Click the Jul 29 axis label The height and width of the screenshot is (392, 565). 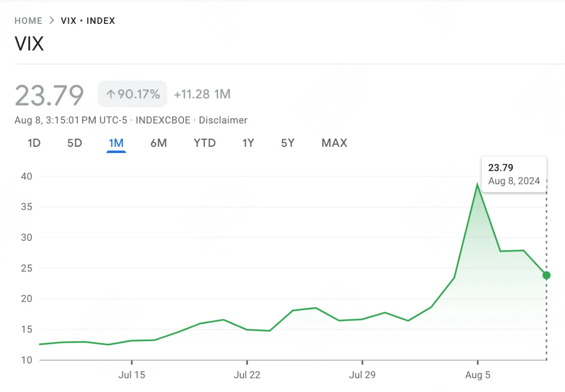[x=362, y=375]
